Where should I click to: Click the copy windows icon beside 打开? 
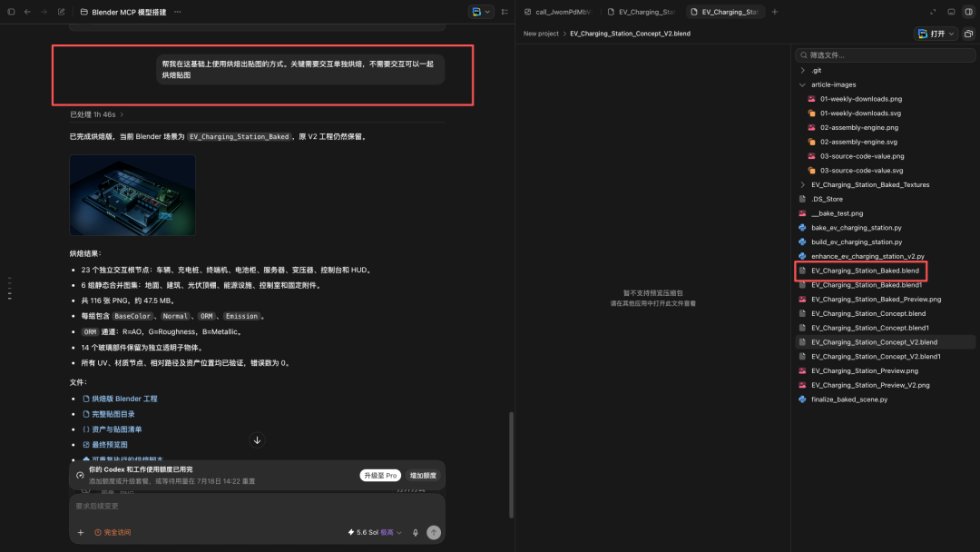[969, 34]
